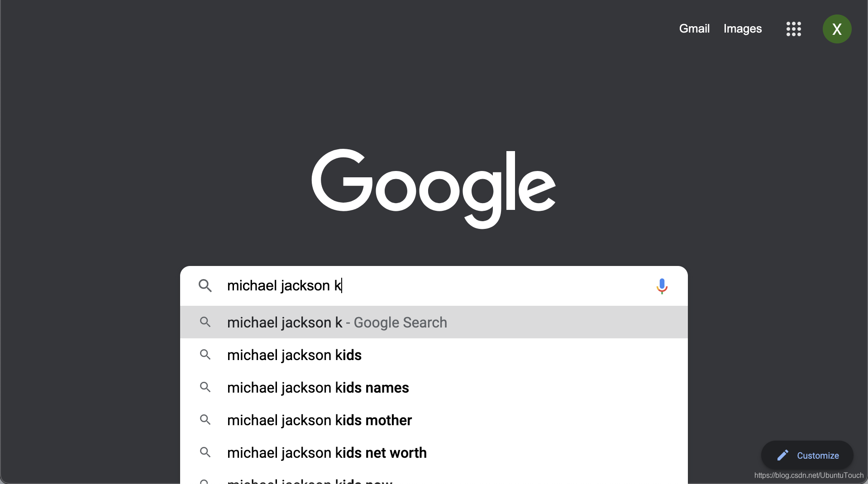868x484 pixels.
Task: Select suggestion 'michael jackson k - Google Search'
Action: (337, 323)
